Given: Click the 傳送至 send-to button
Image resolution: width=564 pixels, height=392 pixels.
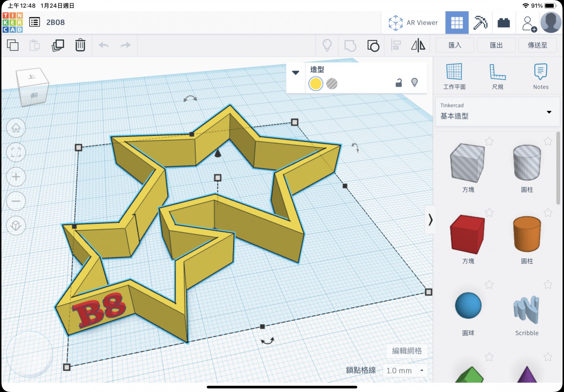Looking at the screenshot, I should tap(538, 45).
